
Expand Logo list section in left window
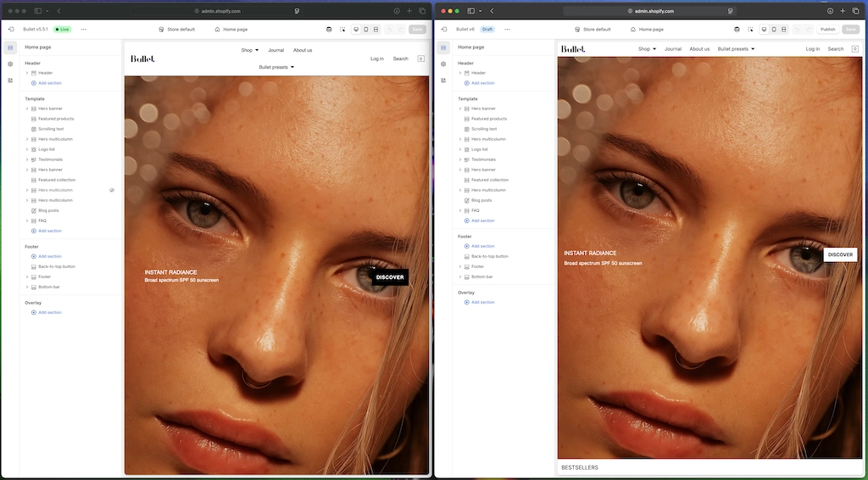26,149
